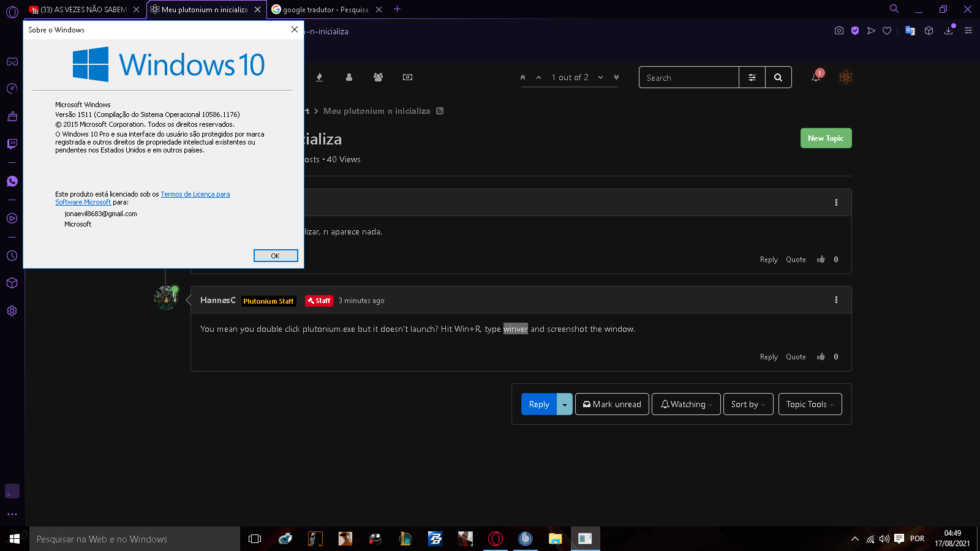Open the forum Popular flame icon

319,77
